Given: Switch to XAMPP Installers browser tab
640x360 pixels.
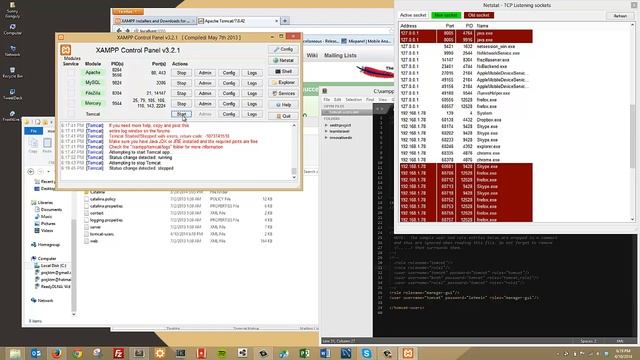Looking at the screenshot, I should pos(154,21).
